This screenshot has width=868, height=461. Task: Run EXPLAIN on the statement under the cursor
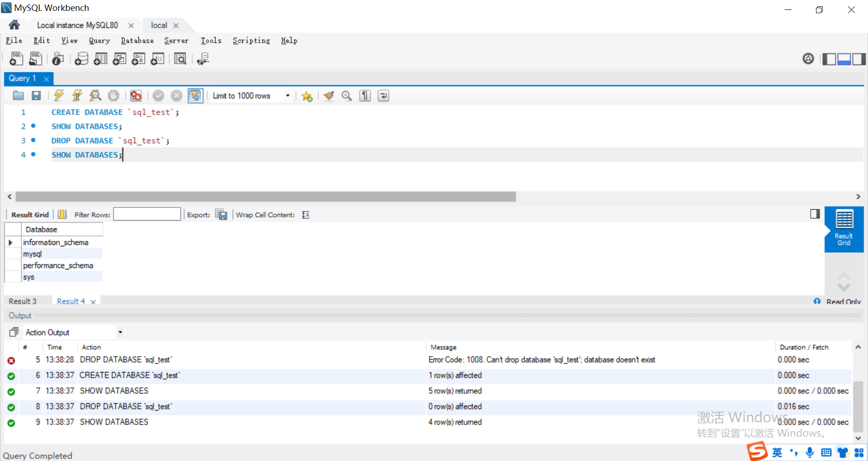tap(95, 95)
